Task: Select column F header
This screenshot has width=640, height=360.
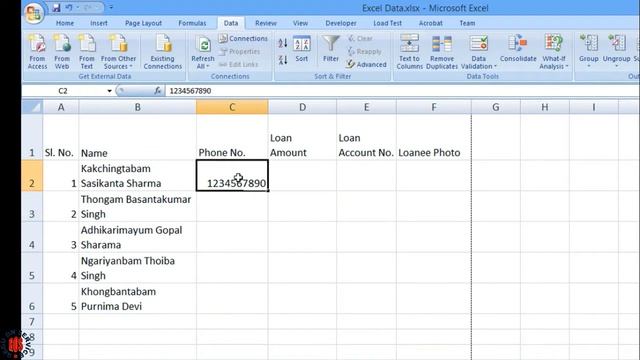Action: coord(433,107)
